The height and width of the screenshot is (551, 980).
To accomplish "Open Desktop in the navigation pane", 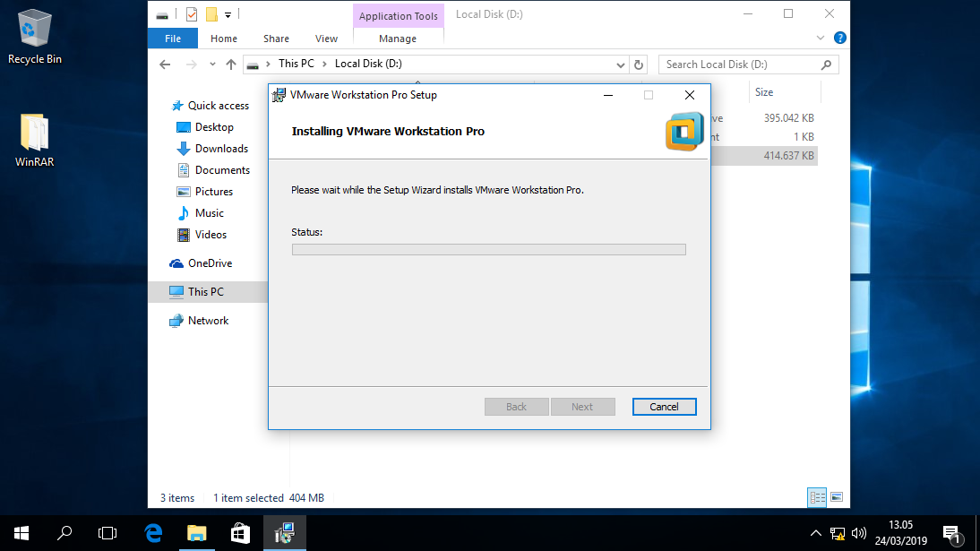I will tap(214, 127).
